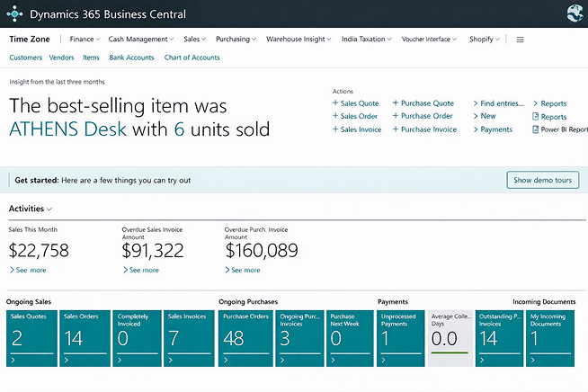Click the $160,089 overdue purchase amount
Viewport: 588px width, 392px height.
tap(262, 251)
